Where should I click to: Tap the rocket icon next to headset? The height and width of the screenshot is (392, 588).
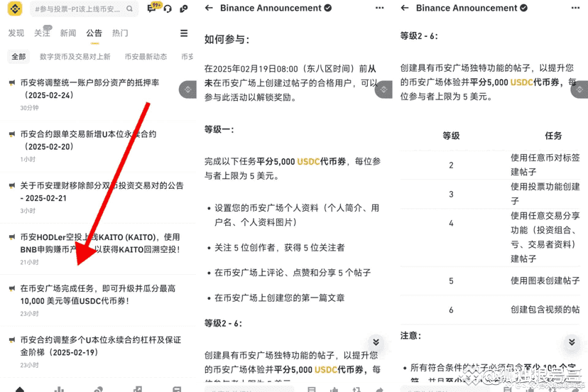[x=184, y=9]
